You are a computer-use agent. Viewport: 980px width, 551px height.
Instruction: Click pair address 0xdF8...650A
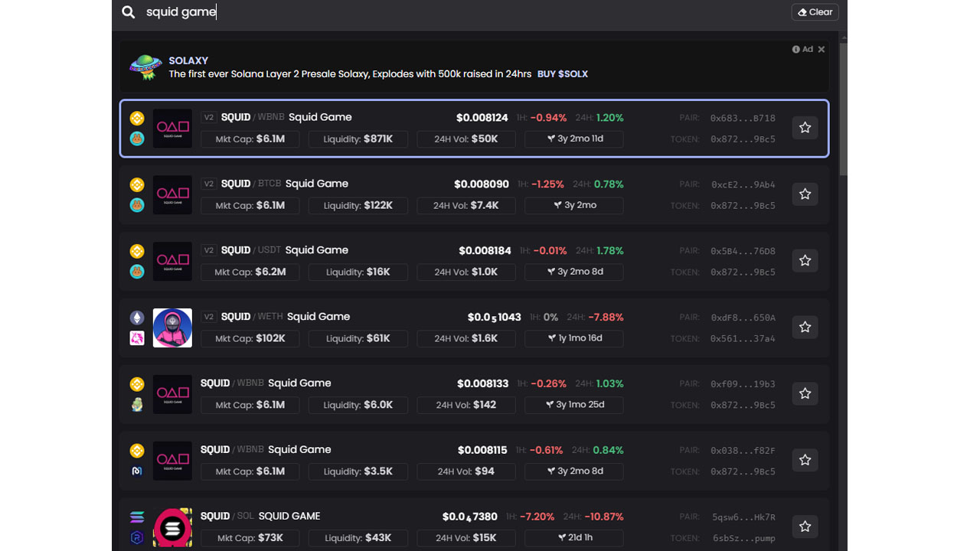(x=743, y=318)
